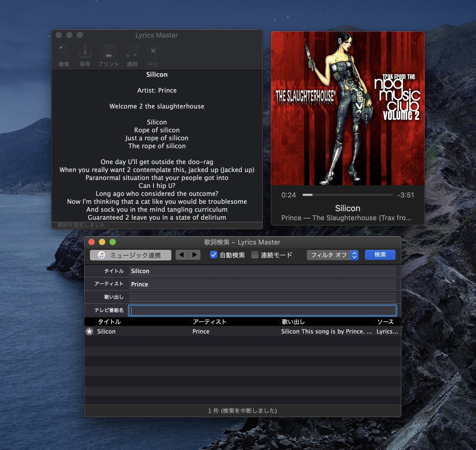
Task: Click the 0:24 elapsed time label
Action: tap(289, 195)
